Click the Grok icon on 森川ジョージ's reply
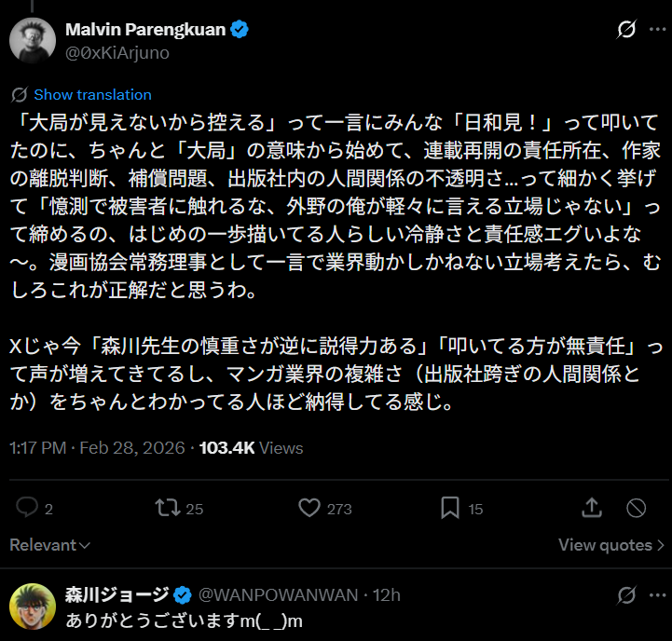 627,595
